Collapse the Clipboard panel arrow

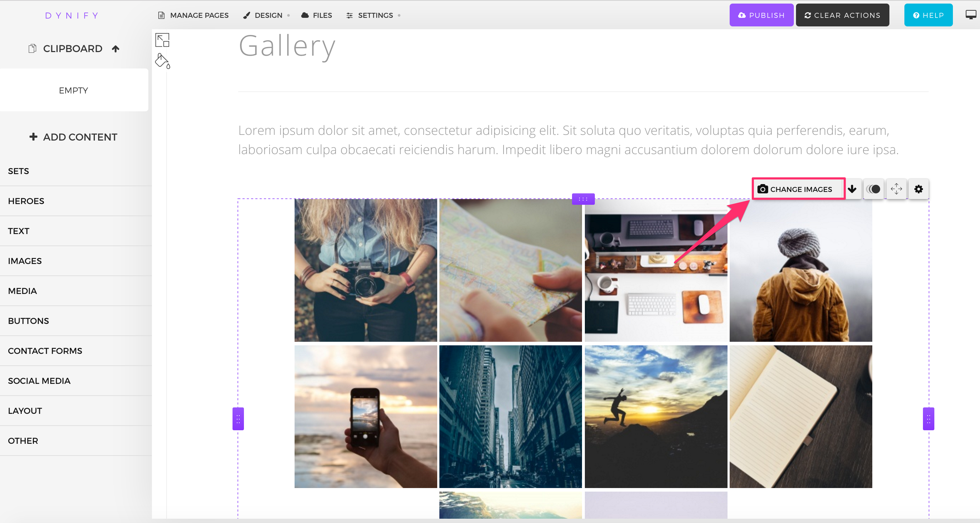[116, 49]
